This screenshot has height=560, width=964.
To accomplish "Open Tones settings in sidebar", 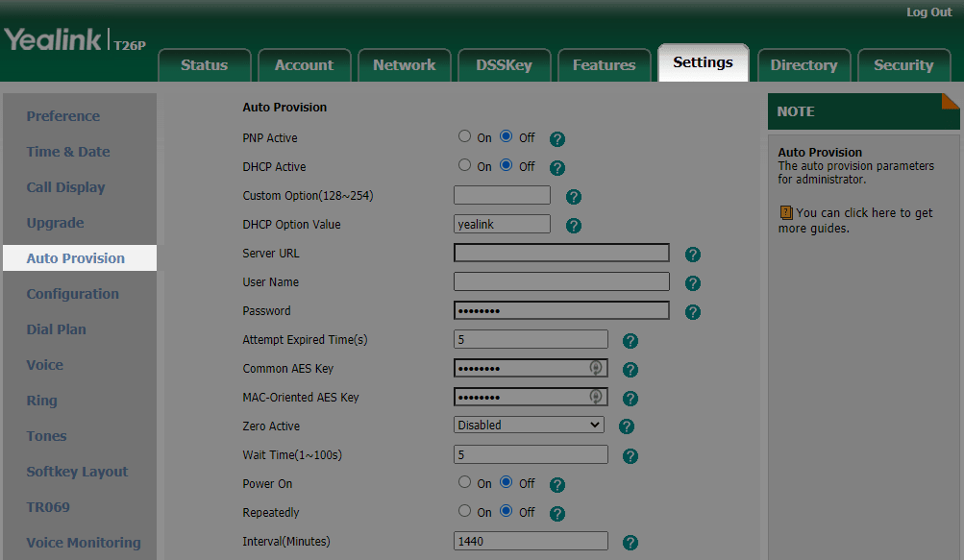I will [47, 436].
